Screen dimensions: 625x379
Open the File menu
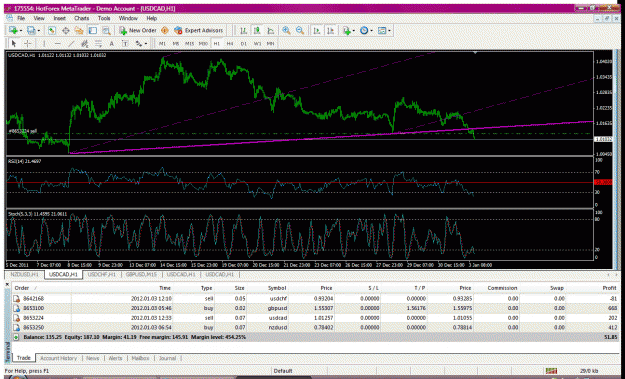point(21,18)
